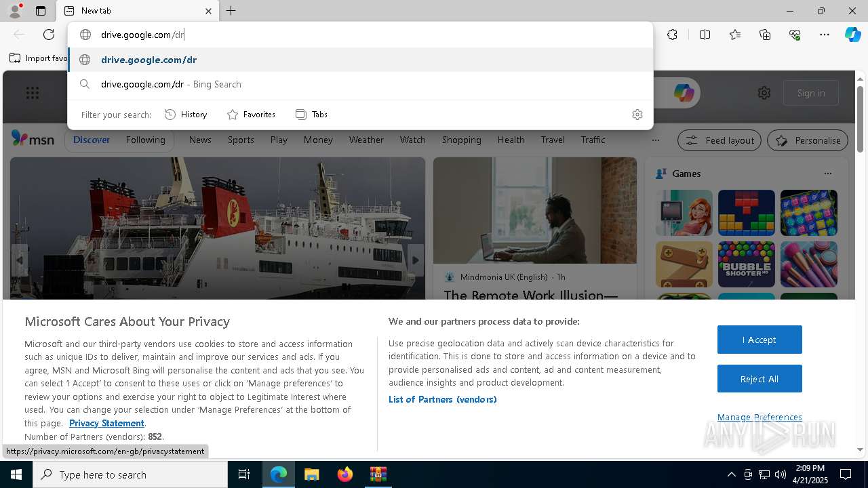Open Travel category
Screen dimensions: 868x488
coord(553,140)
